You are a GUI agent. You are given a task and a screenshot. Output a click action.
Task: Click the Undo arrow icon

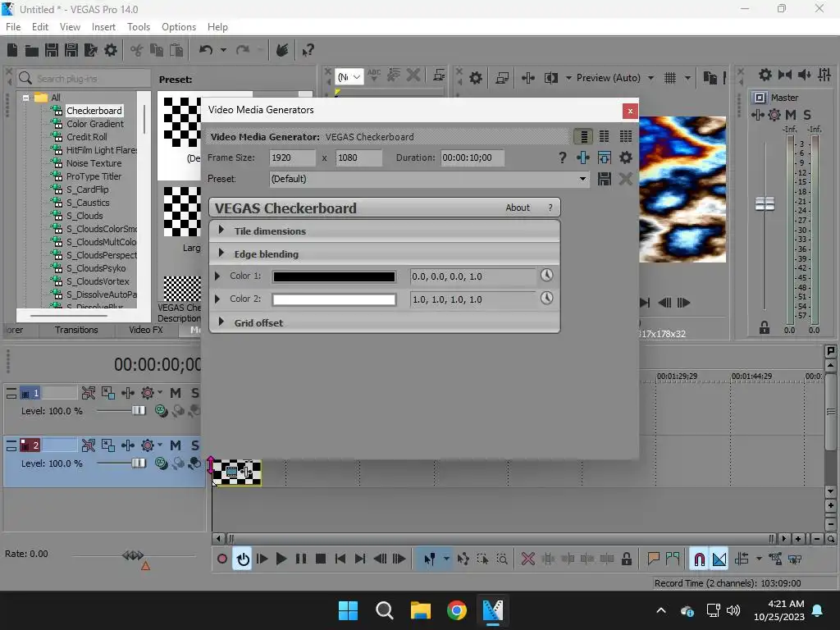pyautogui.click(x=206, y=50)
